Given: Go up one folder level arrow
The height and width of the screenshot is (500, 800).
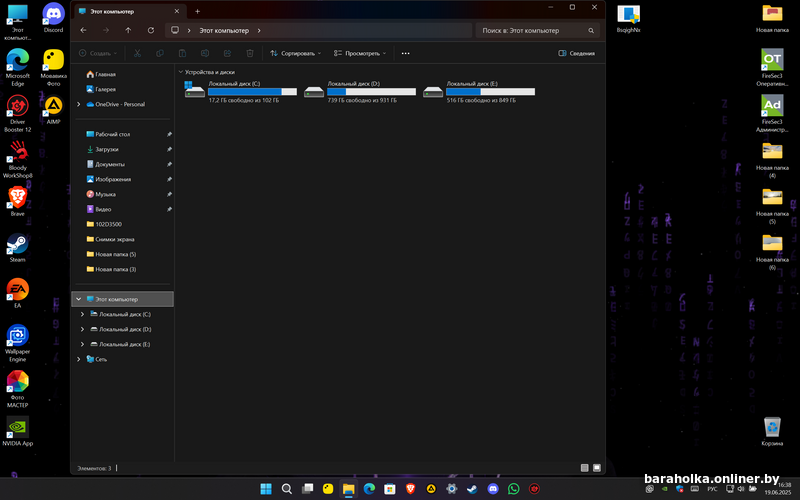Looking at the screenshot, I should [128, 31].
